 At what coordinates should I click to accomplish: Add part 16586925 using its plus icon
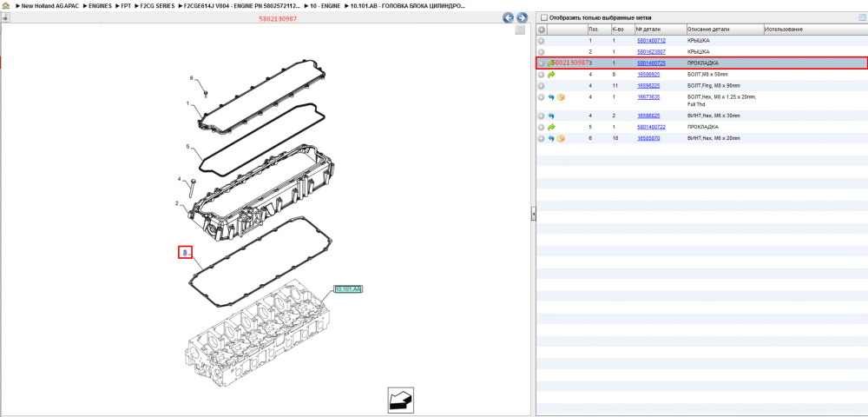pos(542,74)
